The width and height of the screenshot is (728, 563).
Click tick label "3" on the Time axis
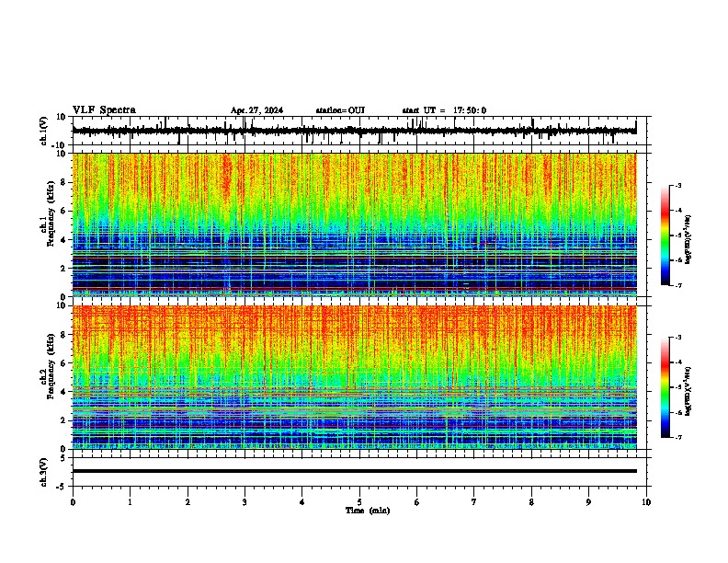coord(245,502)
